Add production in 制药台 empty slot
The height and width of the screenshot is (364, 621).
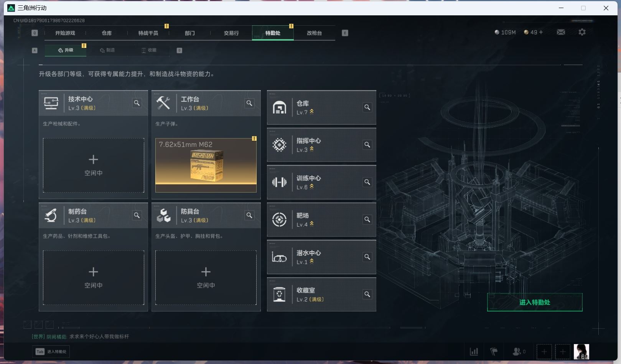click(94, 278)
